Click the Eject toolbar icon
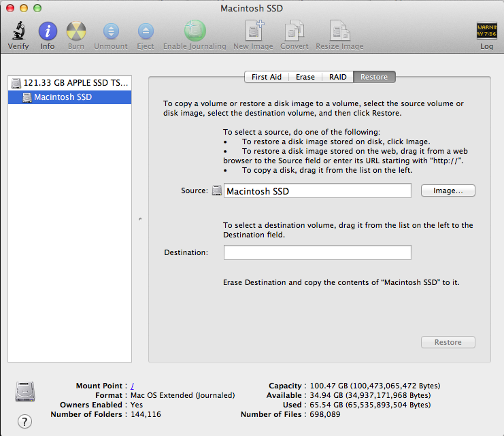 146,31
